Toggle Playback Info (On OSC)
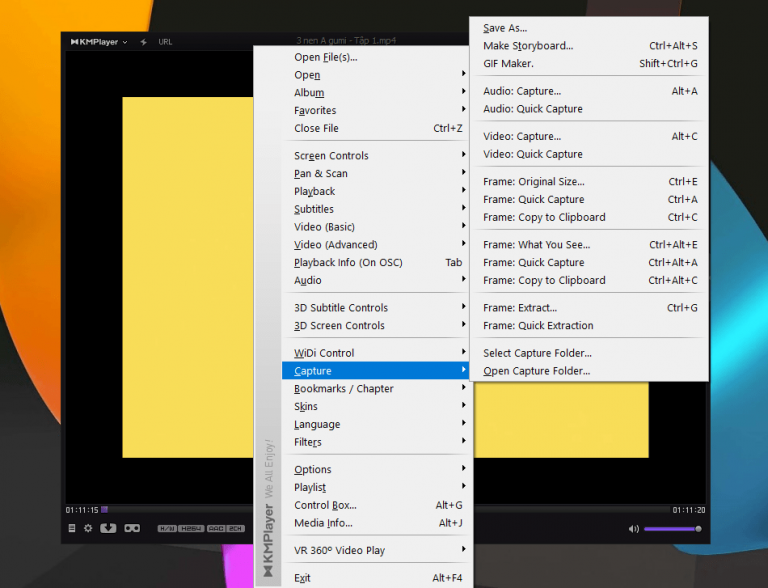 [377, 263]
